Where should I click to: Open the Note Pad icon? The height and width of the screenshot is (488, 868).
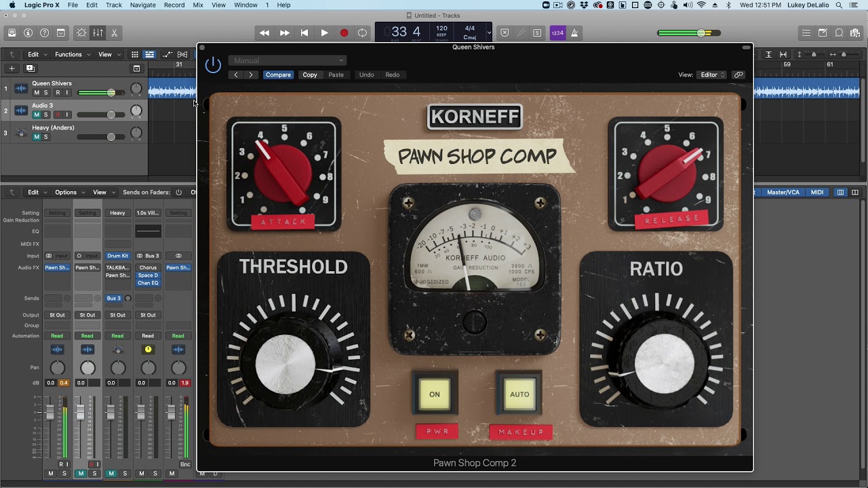tap(823, 33)
